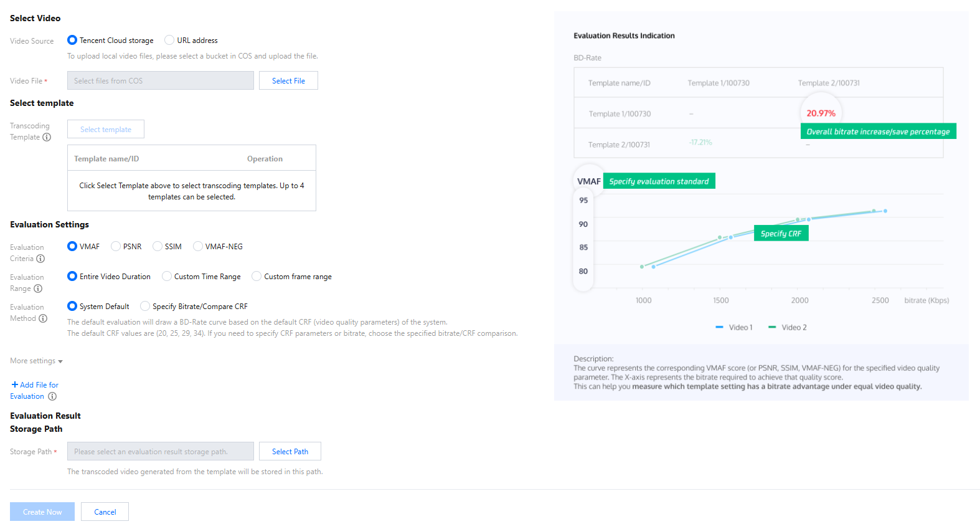Click the Select File button
Screen dimensions: 980x529
click(288, 80)
